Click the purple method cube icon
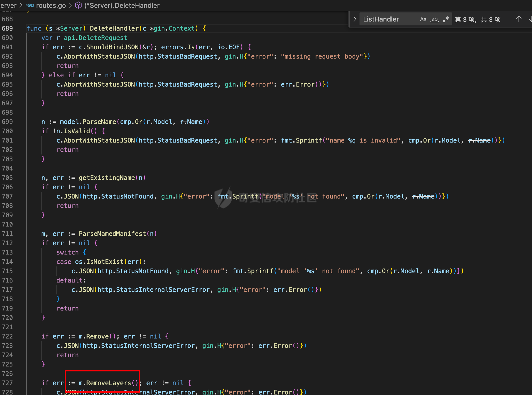The height and width of the screenshot is (395, 532). click(x=78, y=5)
